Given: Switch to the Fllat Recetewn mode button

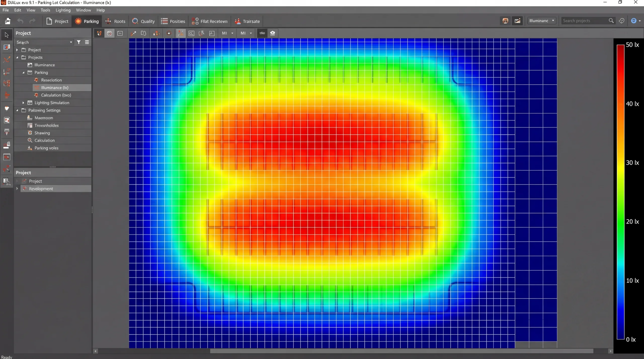Looking at the screenshot, I should click(x=210, y=21).
